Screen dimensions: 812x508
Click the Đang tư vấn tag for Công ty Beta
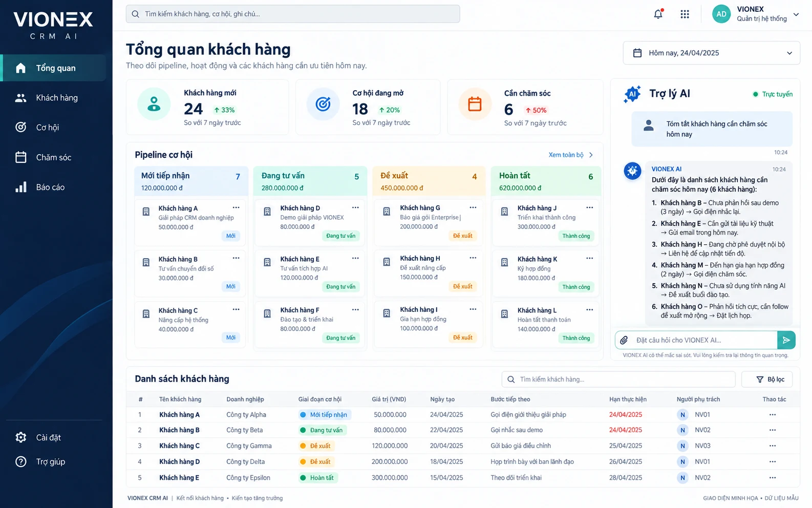[323, 430]
